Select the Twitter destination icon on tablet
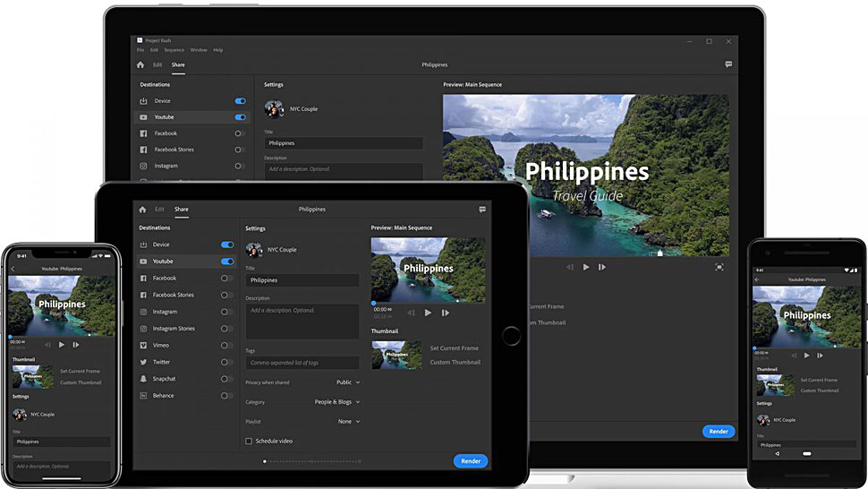 pyautogui.click(x=143, y=362)
